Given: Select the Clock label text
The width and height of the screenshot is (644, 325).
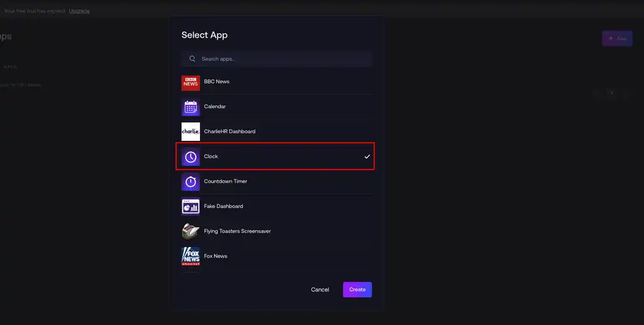Looking at the screenshot, I should (x=211, y=157).
